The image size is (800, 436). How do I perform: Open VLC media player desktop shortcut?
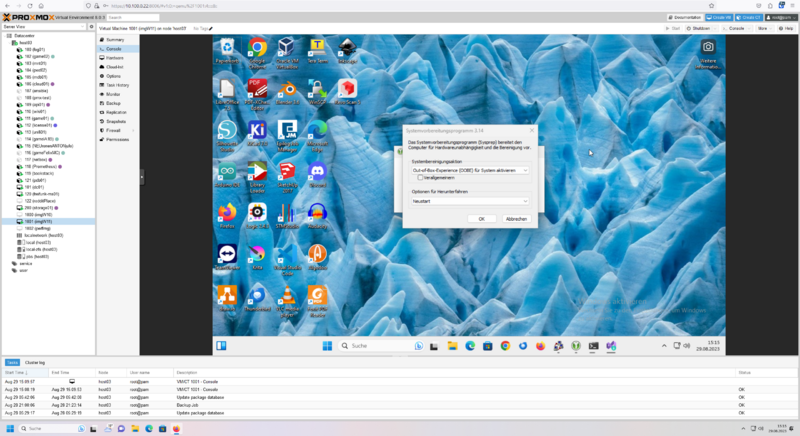click(287, 301)
